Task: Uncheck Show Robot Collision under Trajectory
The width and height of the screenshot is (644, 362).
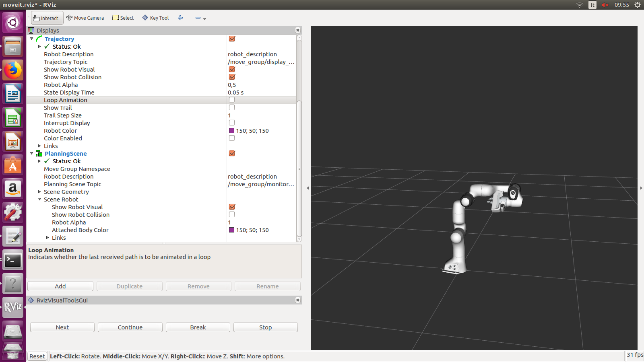Action: [x=231, y=77]
